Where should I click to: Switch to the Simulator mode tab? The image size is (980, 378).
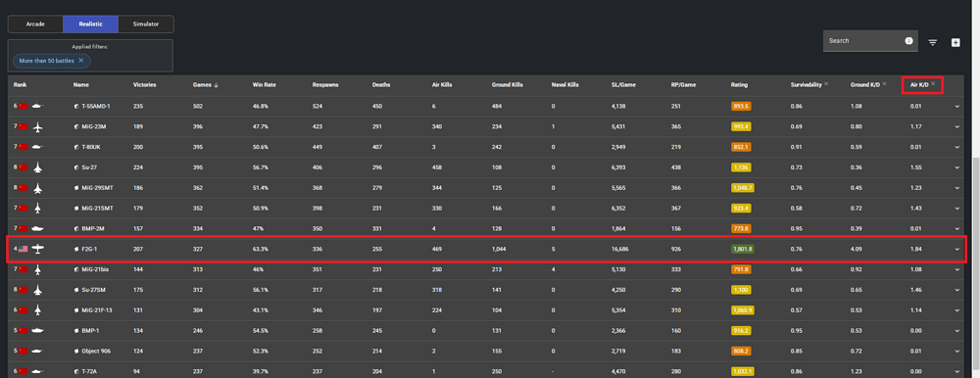pos(146,24)
